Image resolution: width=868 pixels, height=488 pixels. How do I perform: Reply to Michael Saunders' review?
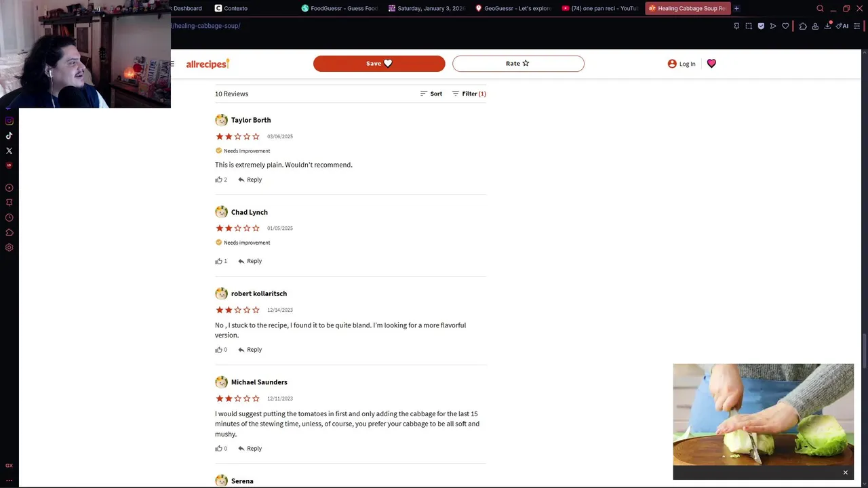250,449
